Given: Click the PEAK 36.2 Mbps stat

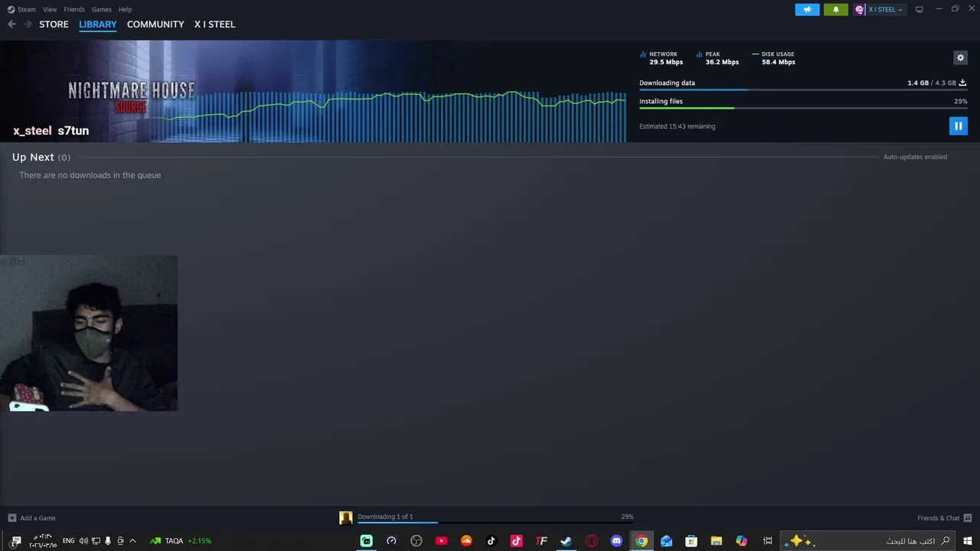Looking at the screenshot, I should click(x=717, y=58).
